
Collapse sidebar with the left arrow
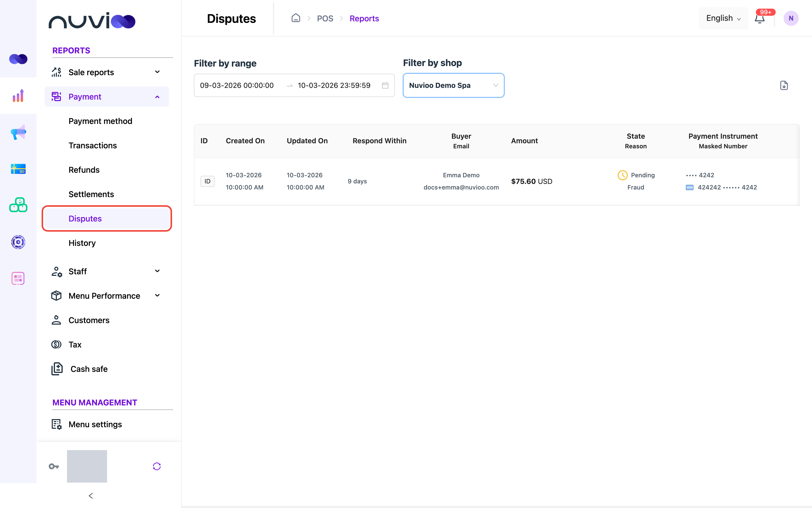coord(91,496)
